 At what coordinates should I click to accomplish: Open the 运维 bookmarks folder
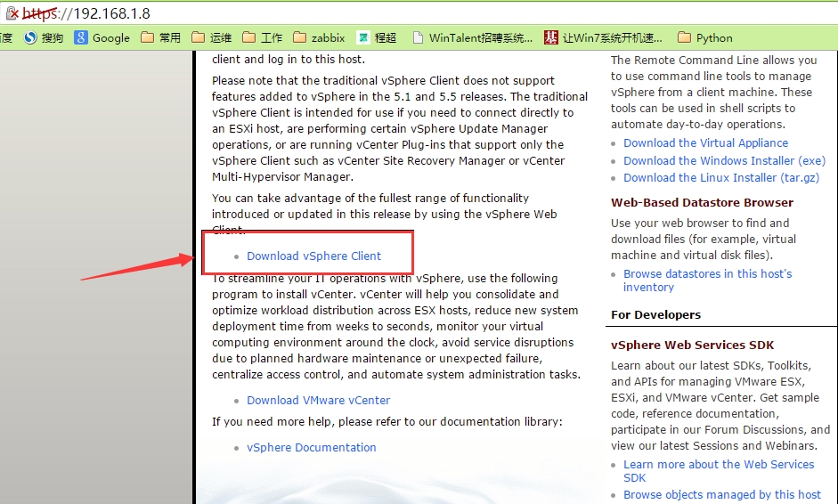pyautogui.click(x=211, y=38)
